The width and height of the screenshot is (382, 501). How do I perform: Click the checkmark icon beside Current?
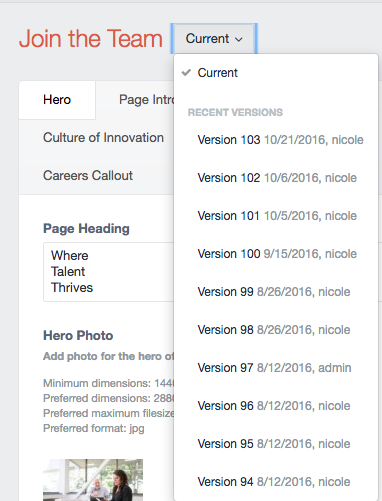186,72
